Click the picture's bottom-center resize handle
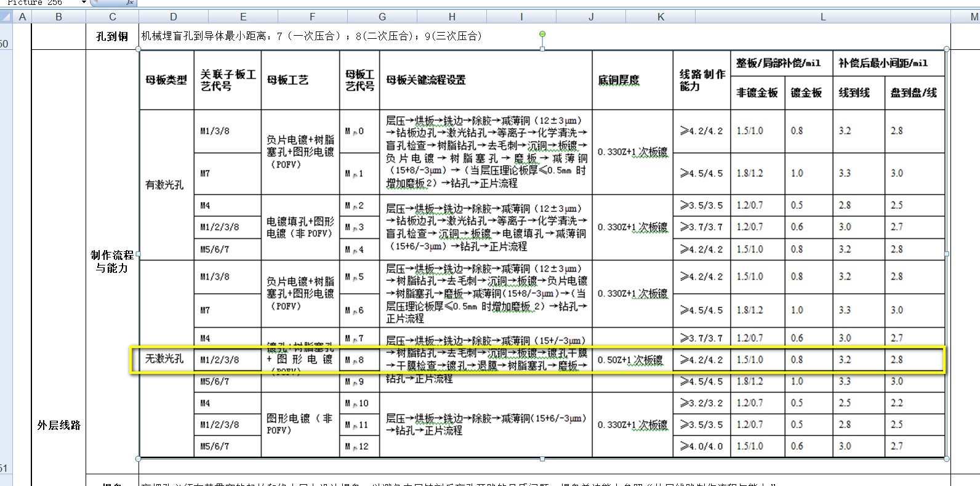 [x=542, y=459]
